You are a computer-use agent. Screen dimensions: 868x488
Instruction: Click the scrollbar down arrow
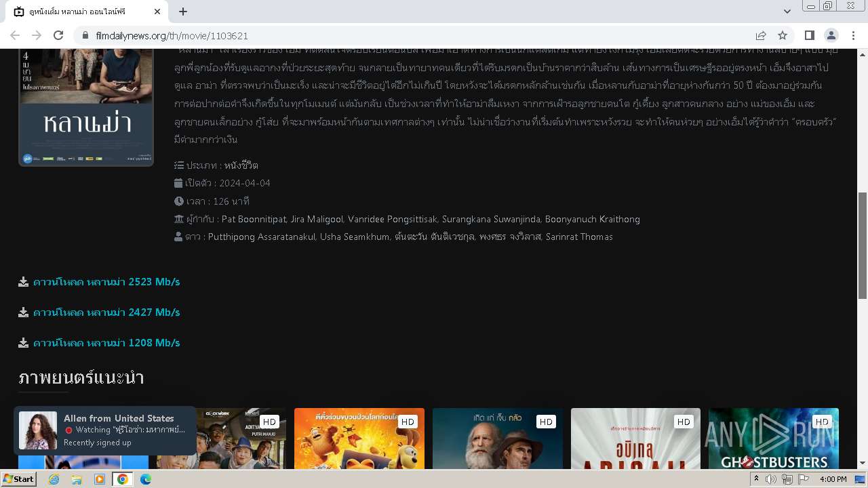point(863,464)
